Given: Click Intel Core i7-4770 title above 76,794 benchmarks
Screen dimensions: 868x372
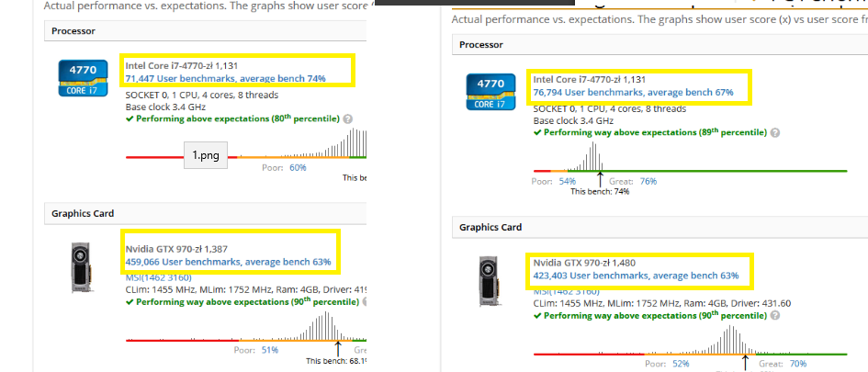Looking at the screenshot, I should (590, 79).
